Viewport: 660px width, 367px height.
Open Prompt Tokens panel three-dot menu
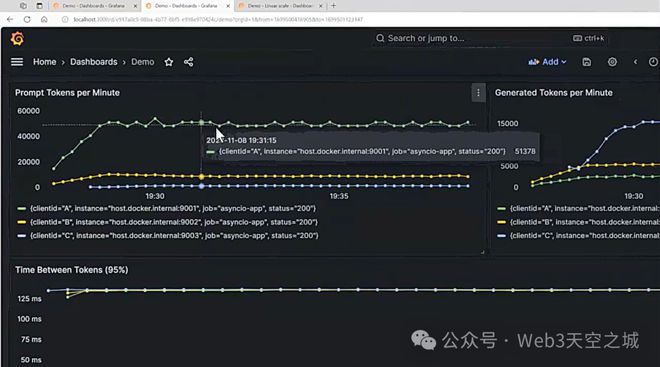[x=478, y=93]
